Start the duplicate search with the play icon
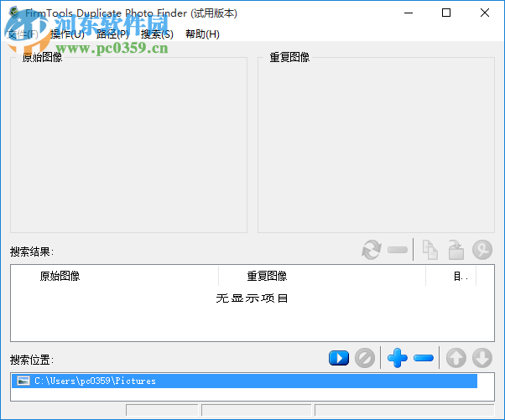This screenshot has height=420, width=505. point(339,358)
